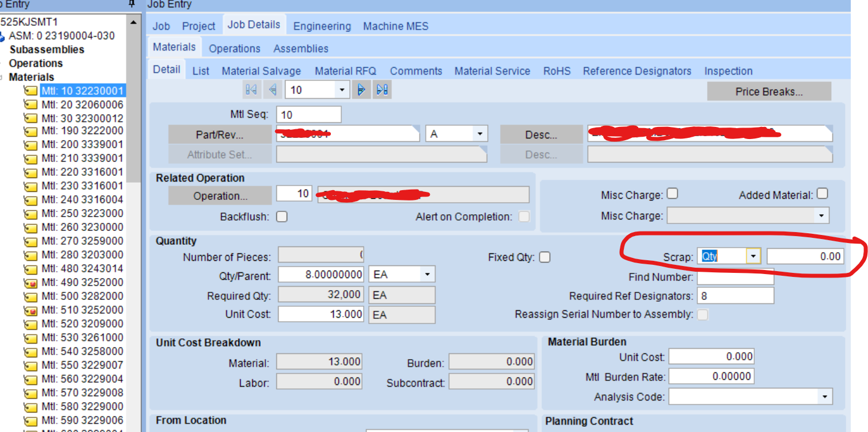Switch to the Comments tab
This screenshot has height=432, width=868.
click(x=416, y=71)
